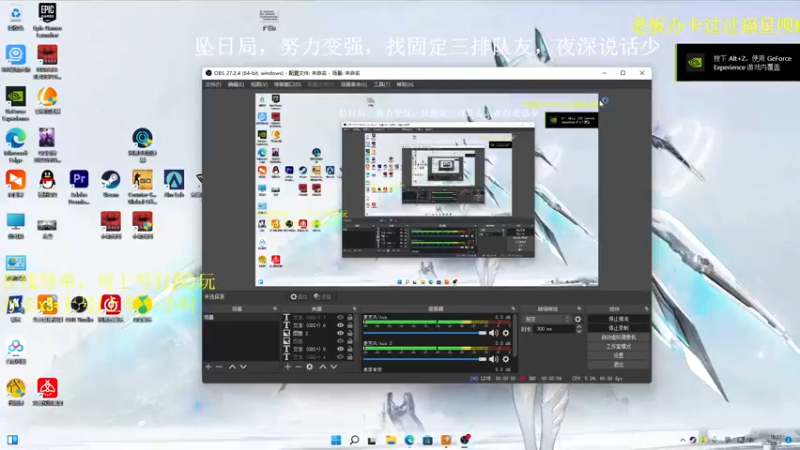800x450 pixels.
Task: Open the 工具(T) menu in OBS
Action: coord(382,85)
